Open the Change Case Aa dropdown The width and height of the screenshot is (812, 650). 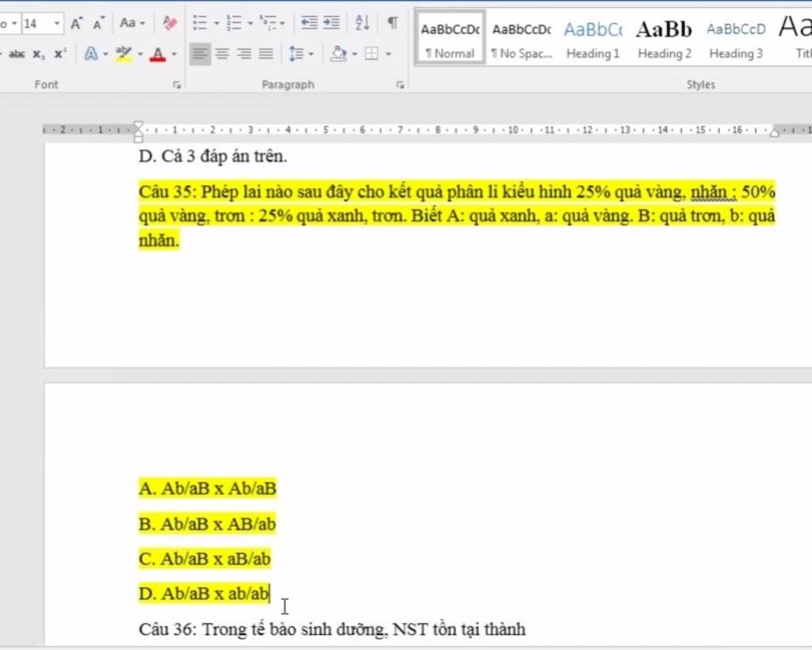click(132, 23)
